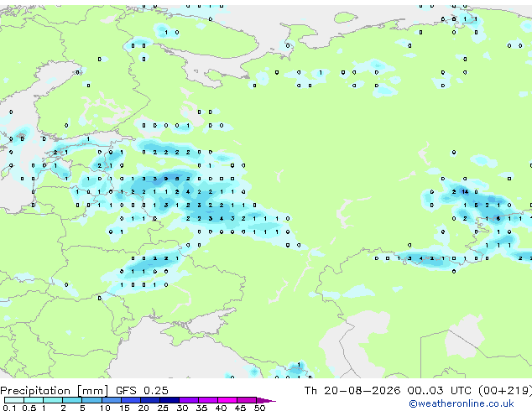Click the '40' legend scale label
The height and width of the screenshot is (411, 532).
point(221,408)
